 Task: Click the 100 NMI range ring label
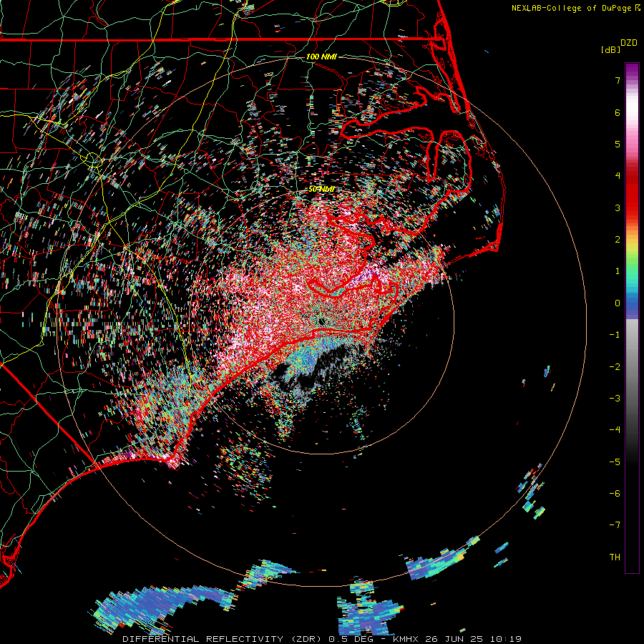[x=321, y=57]
